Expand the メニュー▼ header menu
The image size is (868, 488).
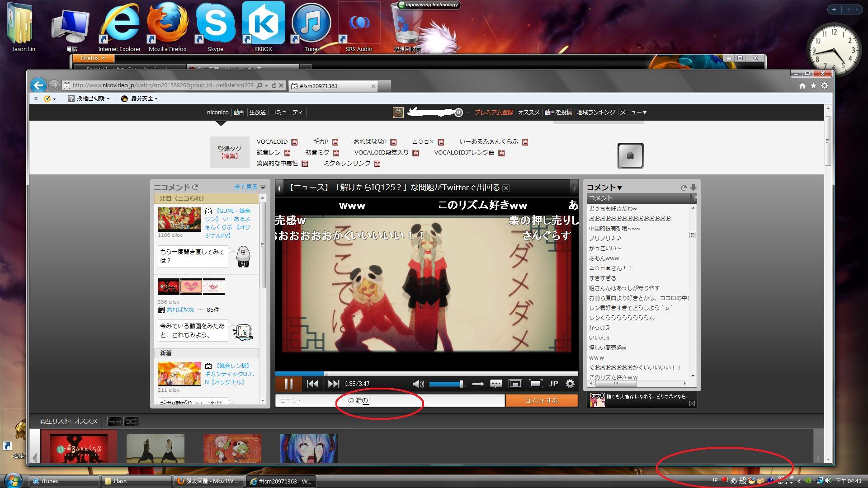633,112
